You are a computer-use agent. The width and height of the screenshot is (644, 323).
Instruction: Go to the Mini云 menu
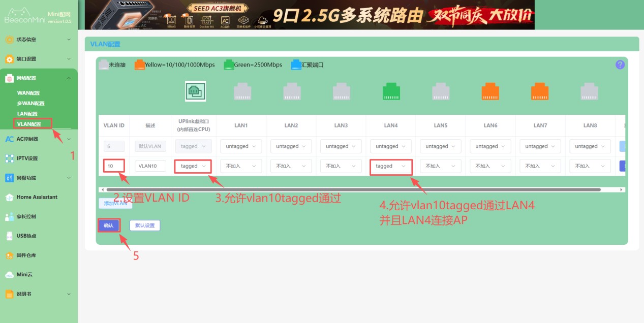(24, 275)
